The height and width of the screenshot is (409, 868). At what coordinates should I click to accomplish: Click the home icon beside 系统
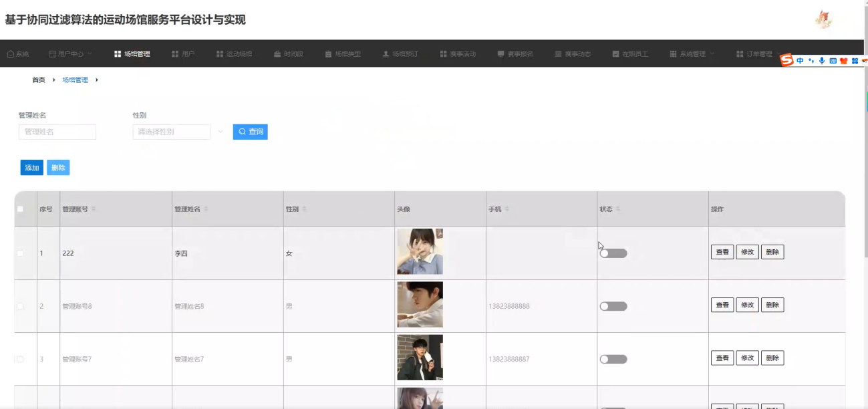click(x=10, y=54)
